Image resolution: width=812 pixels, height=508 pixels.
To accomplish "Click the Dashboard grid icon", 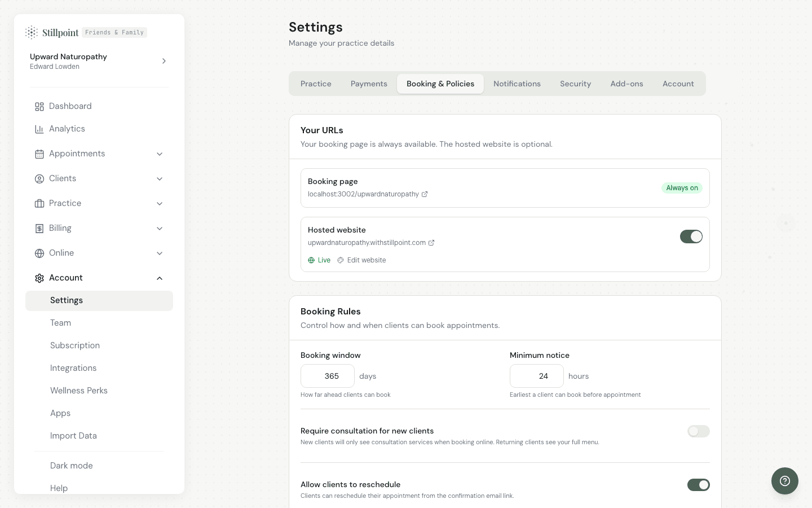I will pyautogui.click(x=39, y=107).
